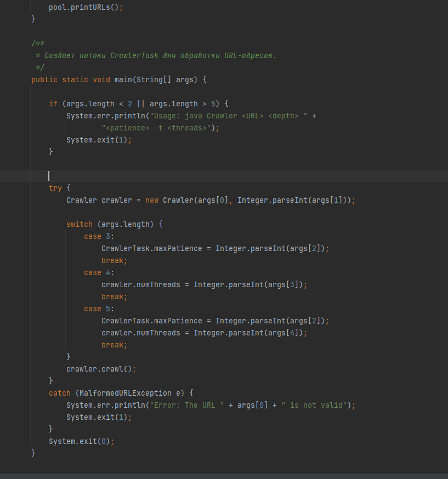Click the System.exit(0); line
448x479 pixels.
tap(81, 442)
